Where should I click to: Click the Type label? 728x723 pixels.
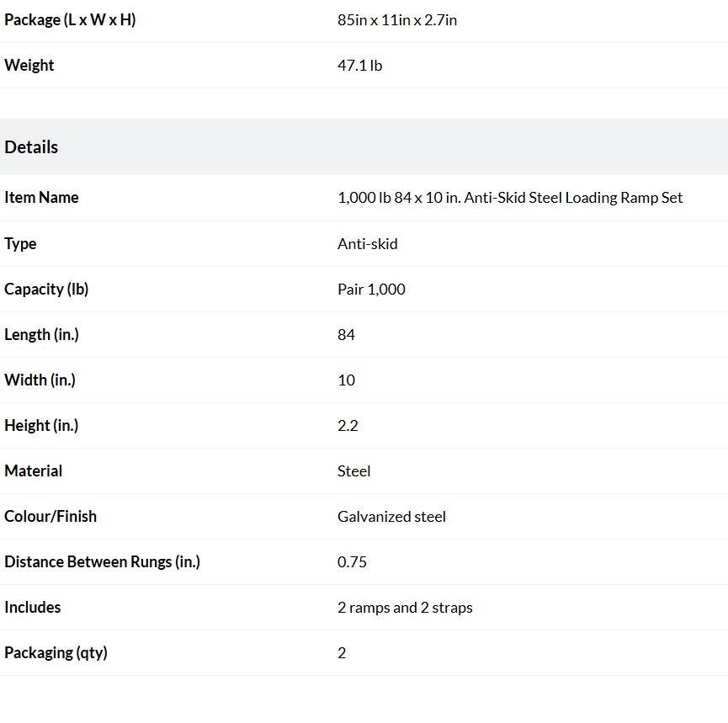click(x=20, y=244)
